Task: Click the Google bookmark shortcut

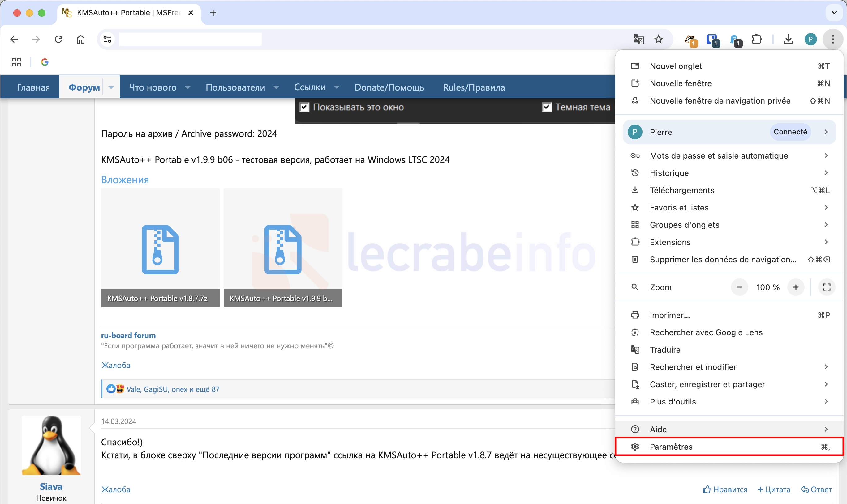Action: point(45,62)
